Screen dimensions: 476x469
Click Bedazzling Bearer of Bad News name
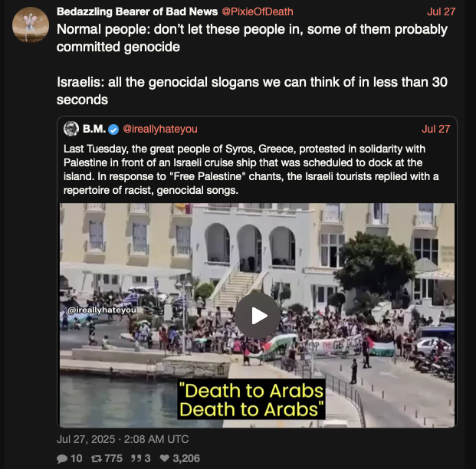click(x=137, y=11)
